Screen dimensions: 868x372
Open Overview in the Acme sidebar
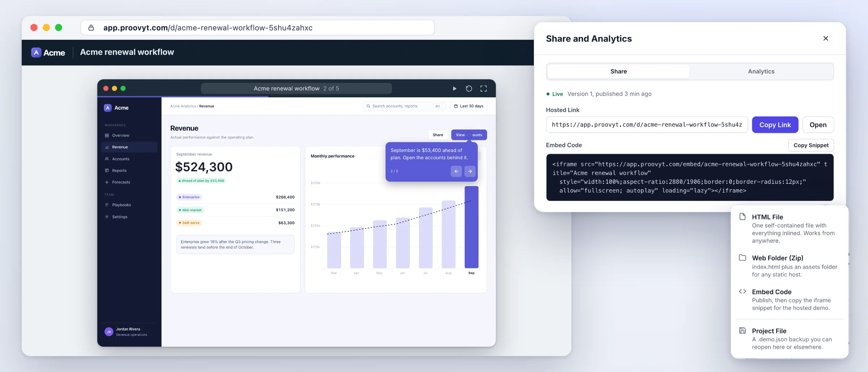(129, 135)
